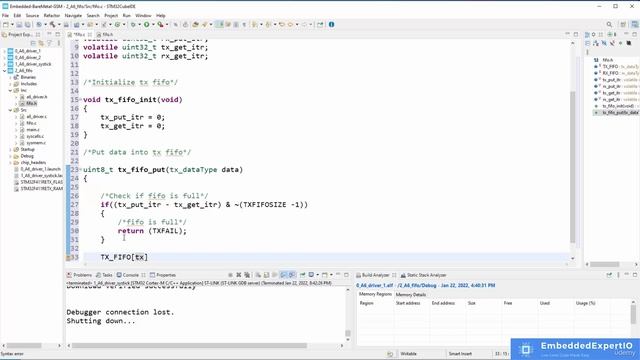Image resolution: width=640 pixels, height=360 pixels.
Task: Open the Static Stack Analyzer tab
Action: (x=424, y=275)
